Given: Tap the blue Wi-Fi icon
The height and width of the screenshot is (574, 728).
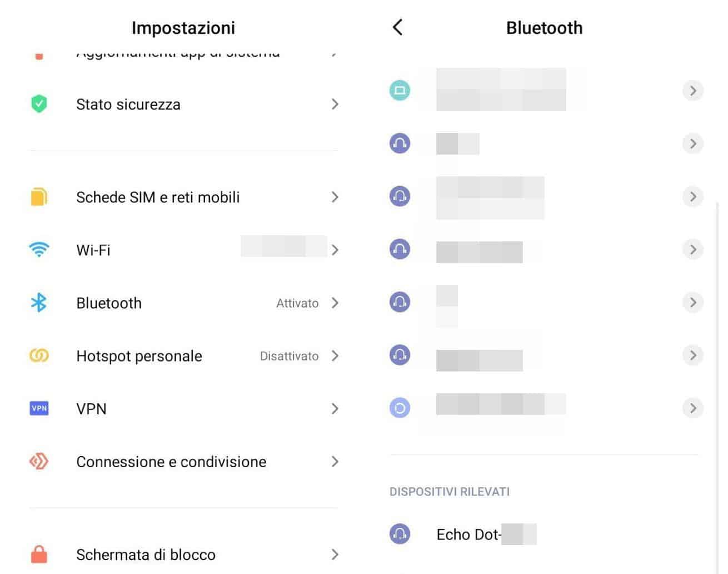Looking at the screenshot, I should (39, 250).
